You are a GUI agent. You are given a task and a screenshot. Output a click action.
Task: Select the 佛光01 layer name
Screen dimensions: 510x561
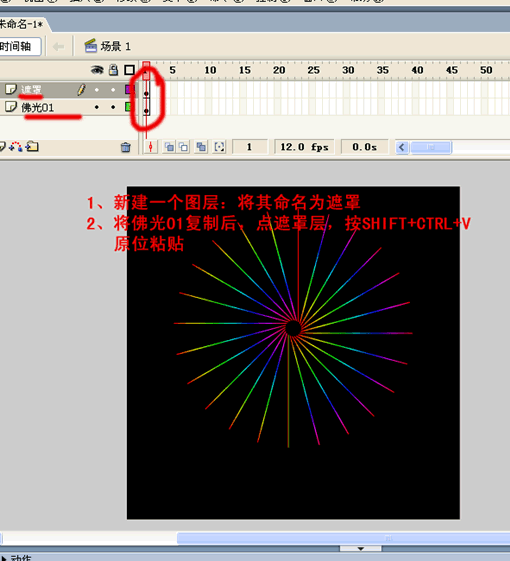click(38, 107)
